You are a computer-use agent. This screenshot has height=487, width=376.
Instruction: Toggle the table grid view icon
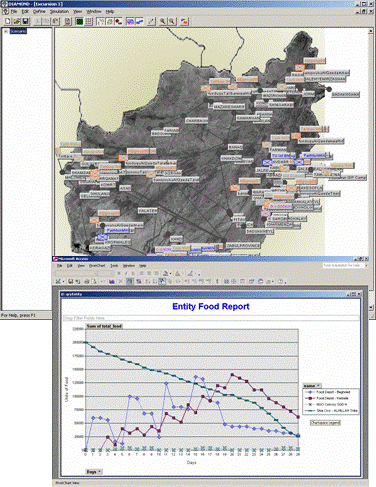(x=89, y=21)
